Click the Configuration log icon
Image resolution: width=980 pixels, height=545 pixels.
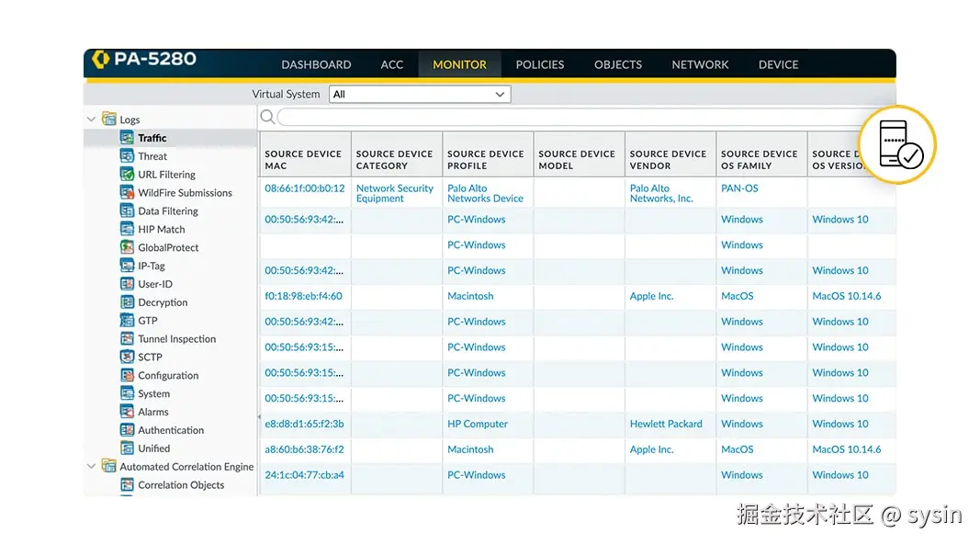(x=127, y=375)
